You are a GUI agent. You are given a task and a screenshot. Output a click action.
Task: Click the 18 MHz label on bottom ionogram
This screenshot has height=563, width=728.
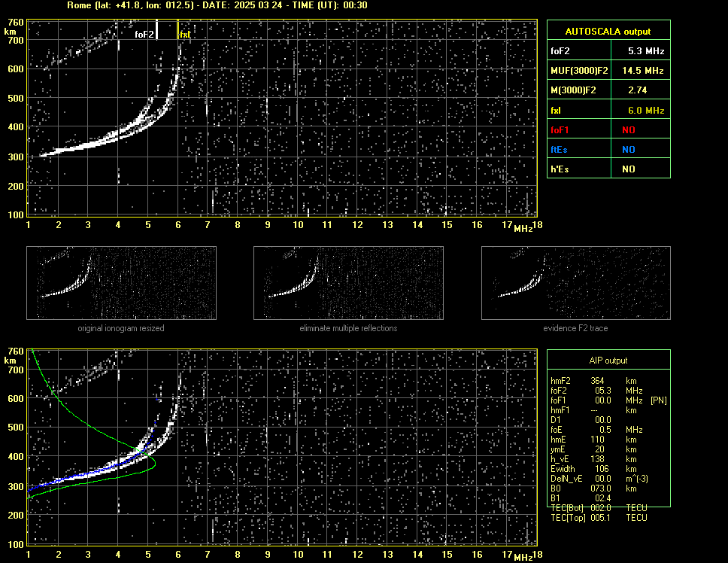pyautogui.click(x=537, y=554)
